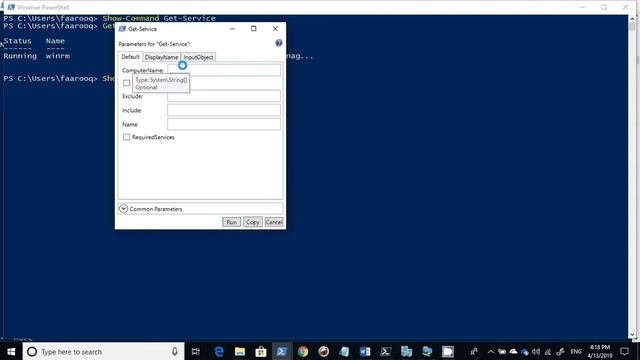Open the black console taskbar icon
The image size is (640, 360).
[x=386, y=351]
